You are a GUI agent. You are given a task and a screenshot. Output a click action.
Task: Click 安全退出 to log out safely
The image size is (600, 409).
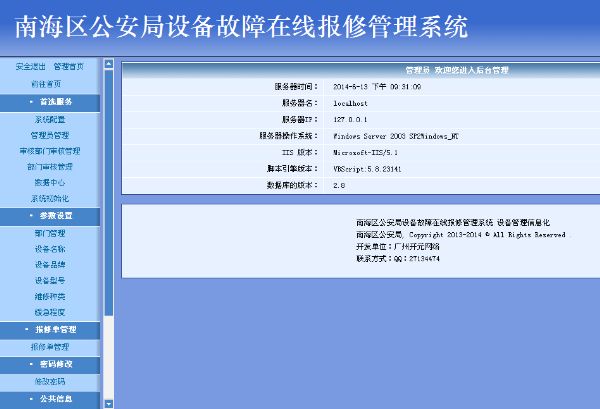point(31,67)
